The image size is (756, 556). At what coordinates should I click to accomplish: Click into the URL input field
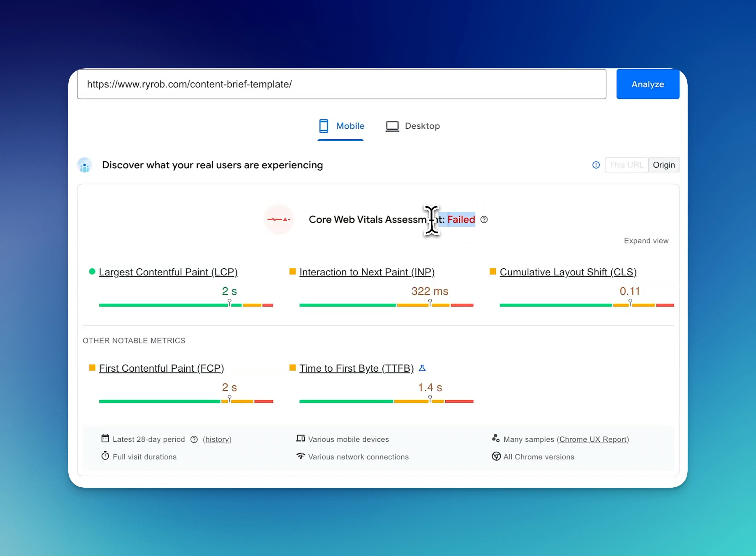(x=341, y=84)
